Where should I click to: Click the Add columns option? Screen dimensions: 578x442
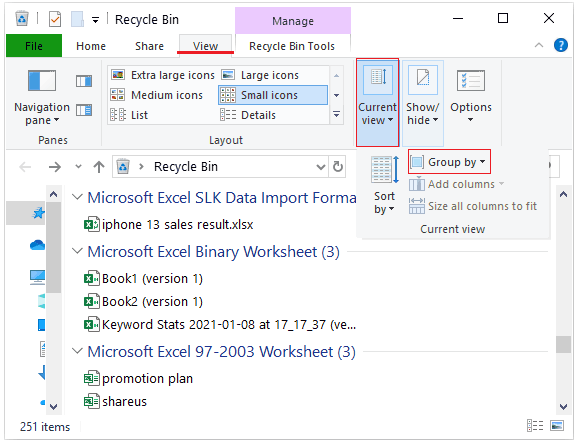456,184
